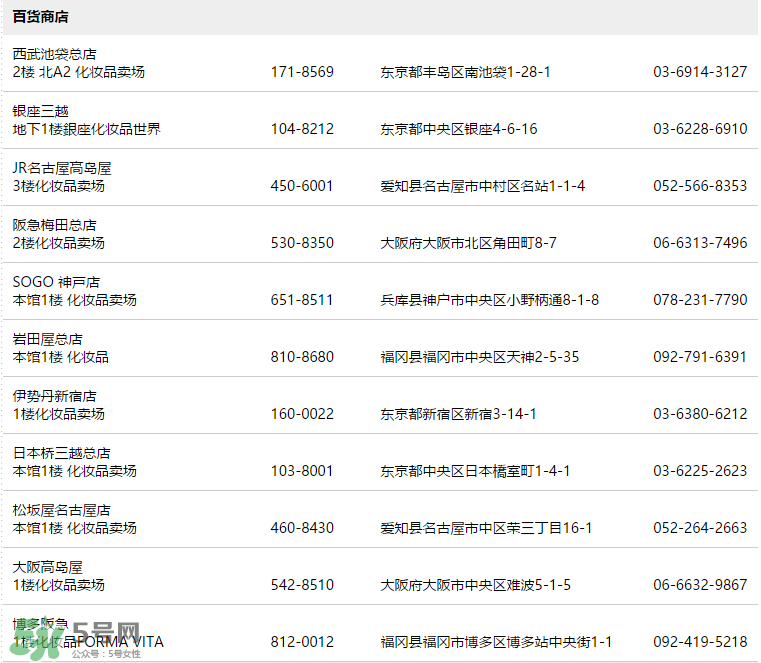This screenshot has height=663, width=761.
Task: Click address 爱知县名古屋市中村区名站1-1-4
Action: [483, 186]
